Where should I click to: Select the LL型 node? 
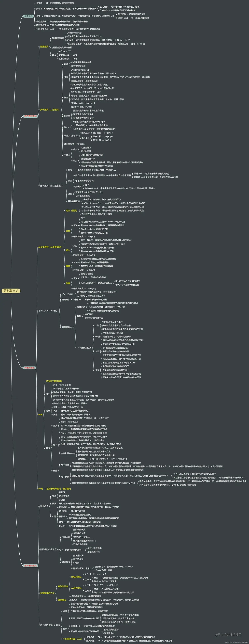pyautogui.click(x=97, y=325)
